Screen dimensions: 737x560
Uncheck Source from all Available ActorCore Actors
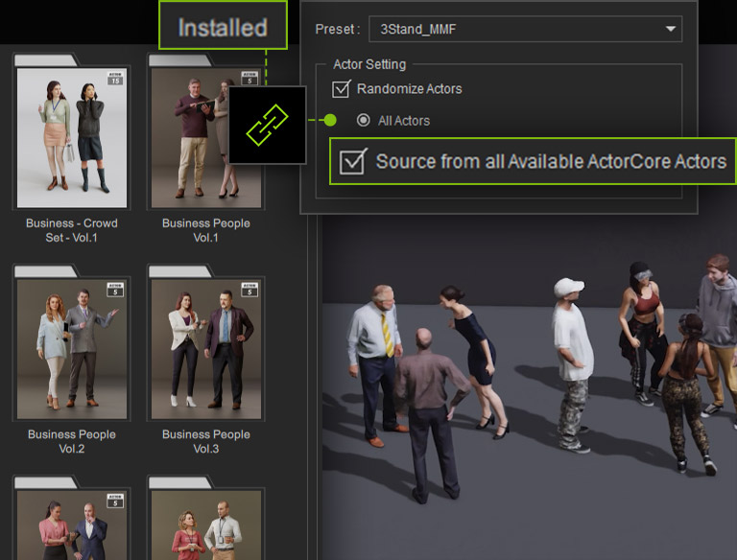[353, 161]
